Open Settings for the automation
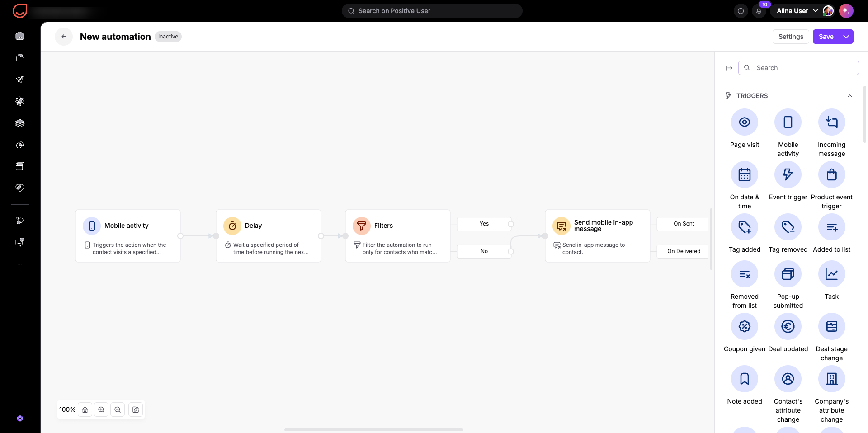 click(x=791, y=37)
